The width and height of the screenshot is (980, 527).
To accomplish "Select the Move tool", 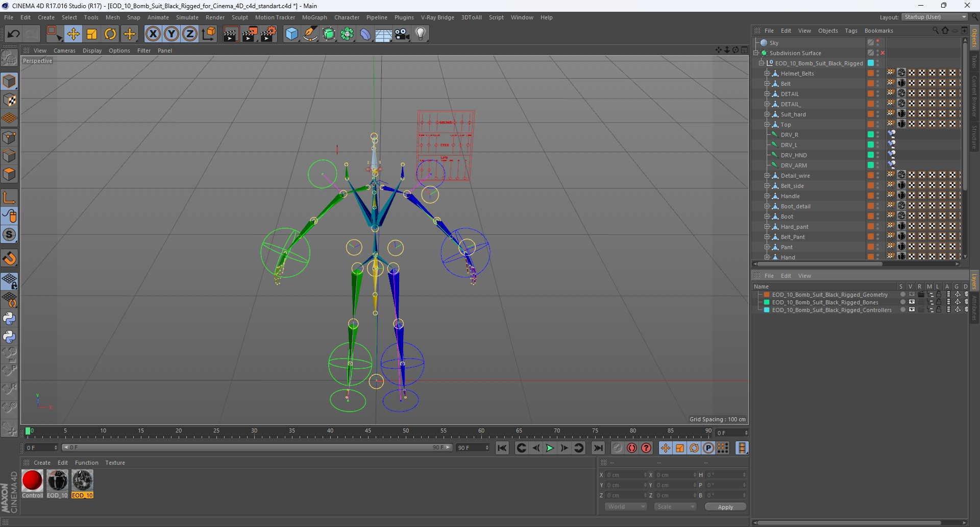I will (x=73, y=34).
